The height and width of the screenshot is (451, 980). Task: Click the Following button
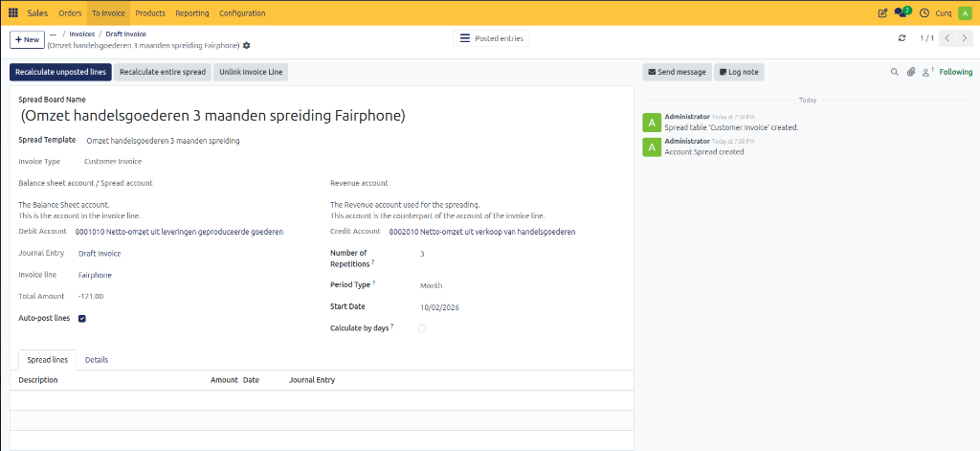point(956,72)
